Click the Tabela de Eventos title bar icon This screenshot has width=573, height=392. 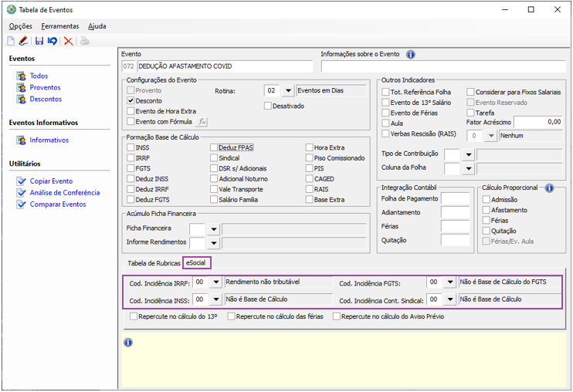pyautogui.click(x=12, y=9)
